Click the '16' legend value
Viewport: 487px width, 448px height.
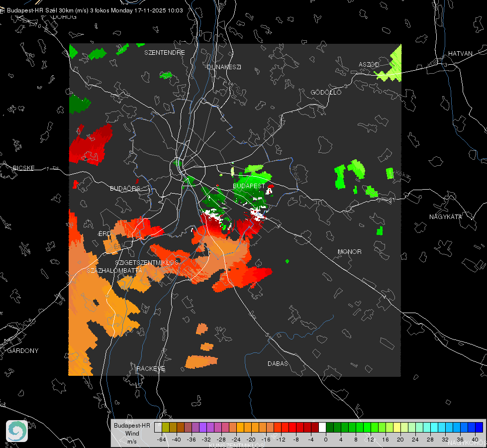tap(386, 440)
